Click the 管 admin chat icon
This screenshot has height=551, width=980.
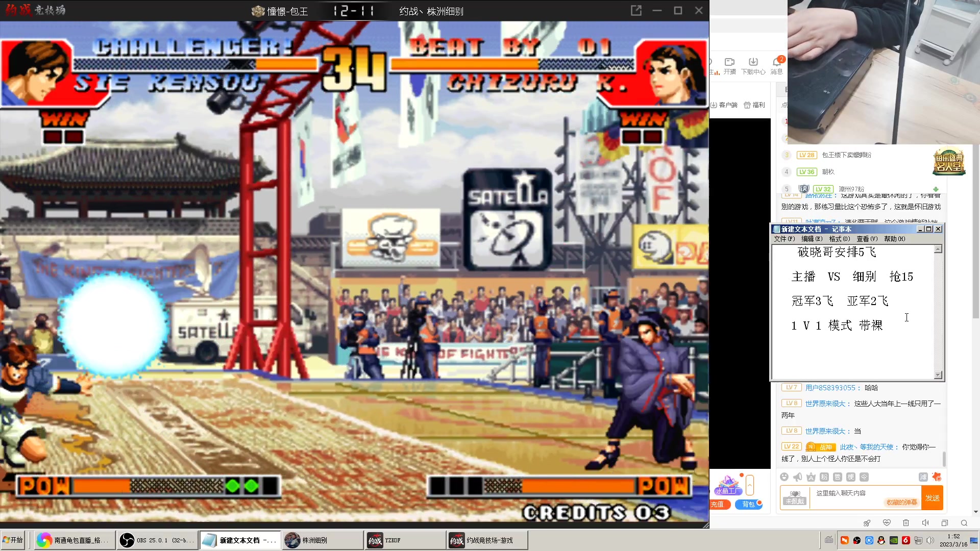(838, 477)
